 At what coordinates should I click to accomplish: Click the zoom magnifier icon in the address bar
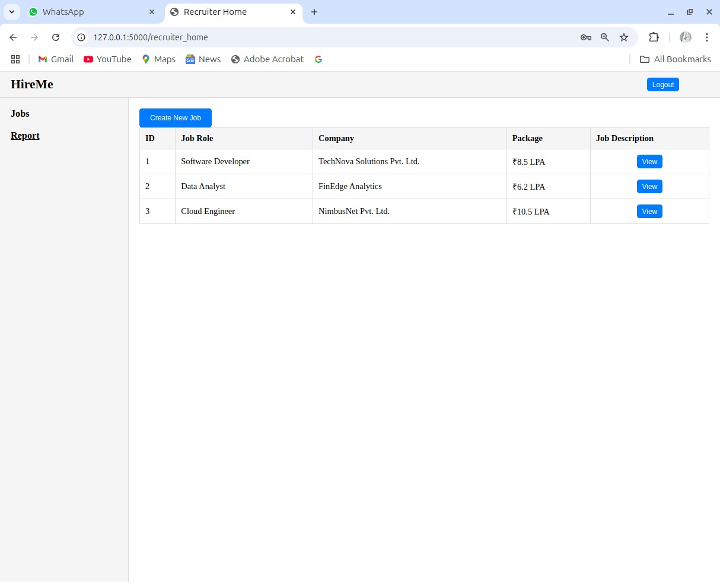(605, 37)
